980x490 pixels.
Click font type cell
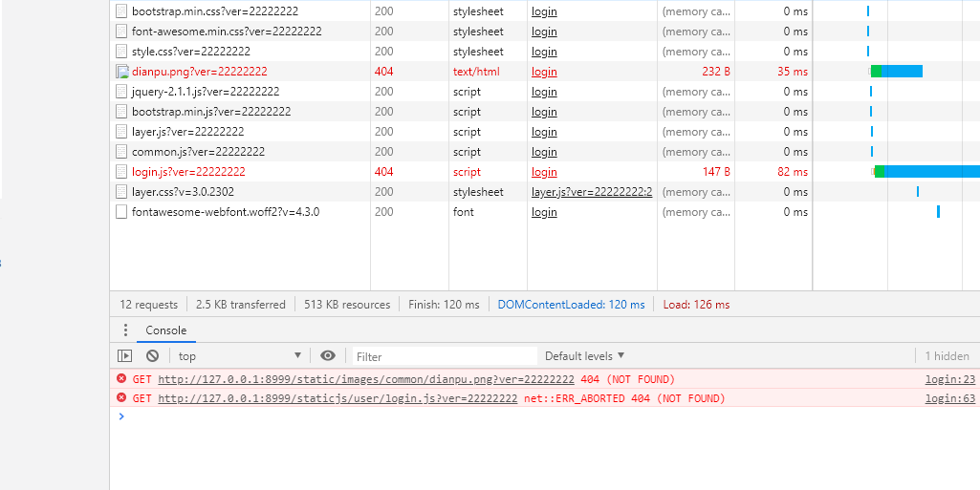click(463, 212)
